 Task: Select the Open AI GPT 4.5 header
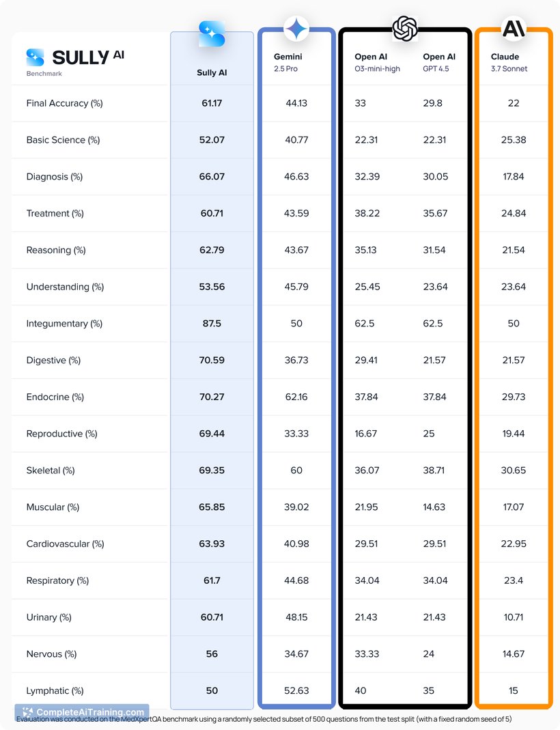click(x=439, y=62)
